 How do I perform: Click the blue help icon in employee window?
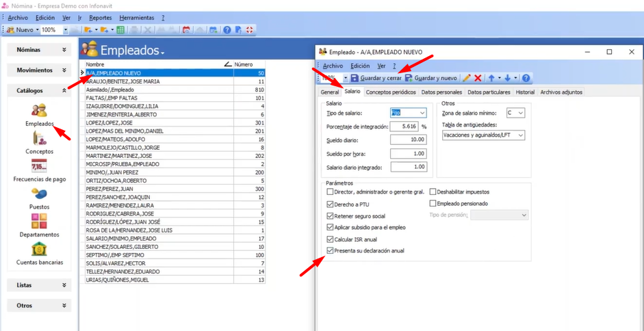pos(526,79)
